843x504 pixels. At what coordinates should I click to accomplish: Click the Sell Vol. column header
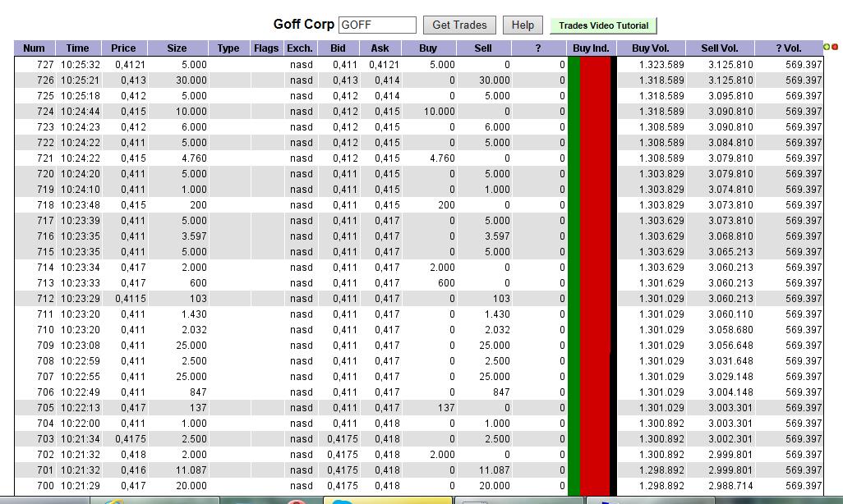720,48
